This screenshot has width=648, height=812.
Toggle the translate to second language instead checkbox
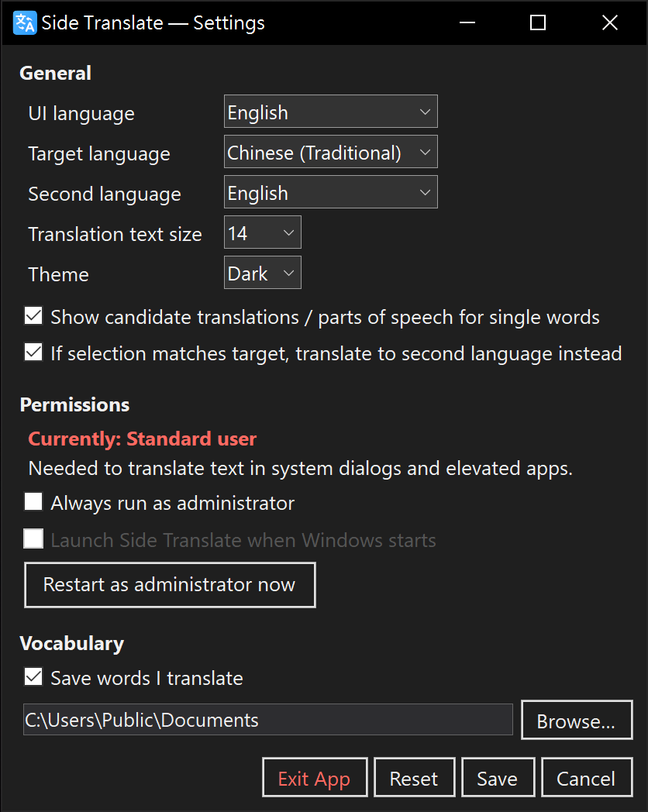pos(33,352)
